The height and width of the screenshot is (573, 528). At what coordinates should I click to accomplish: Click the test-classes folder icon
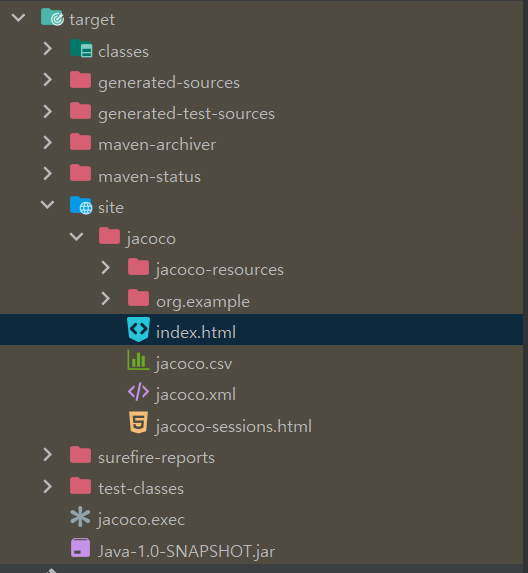[80, 486]
